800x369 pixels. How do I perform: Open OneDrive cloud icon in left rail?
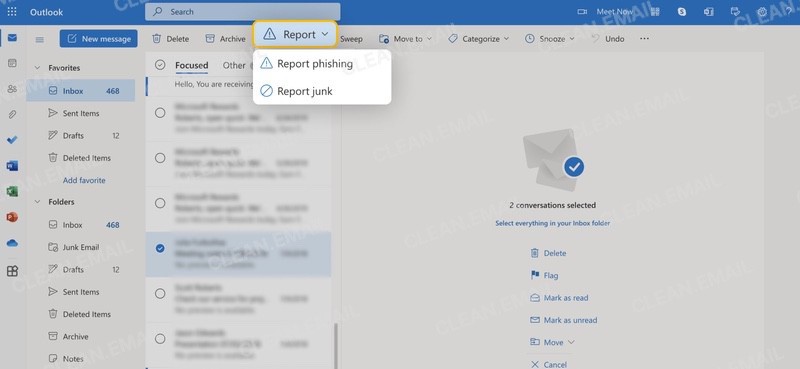click(12, 243)
